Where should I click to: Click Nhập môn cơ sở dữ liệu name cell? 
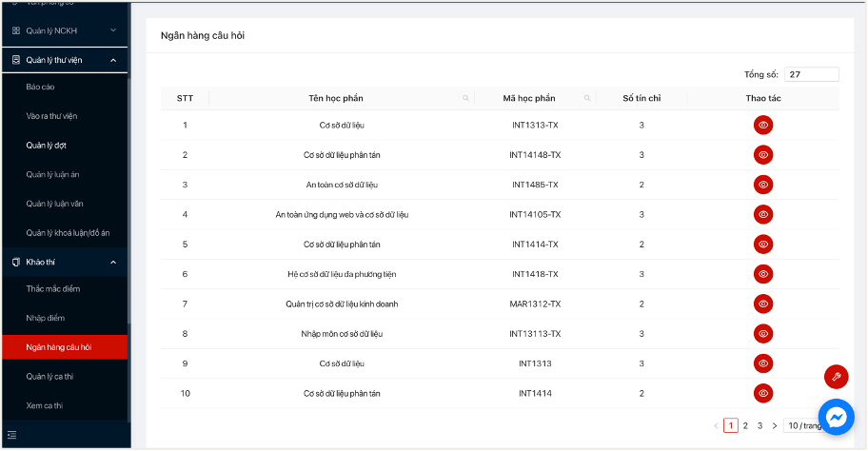[342, 334]
